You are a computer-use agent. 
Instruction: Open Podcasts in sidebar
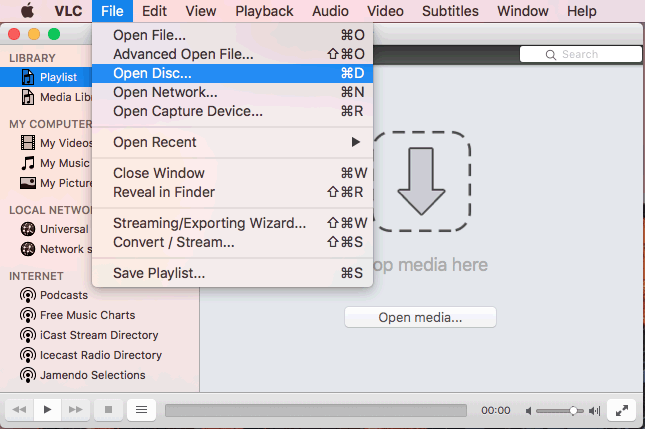pos(64,295)
